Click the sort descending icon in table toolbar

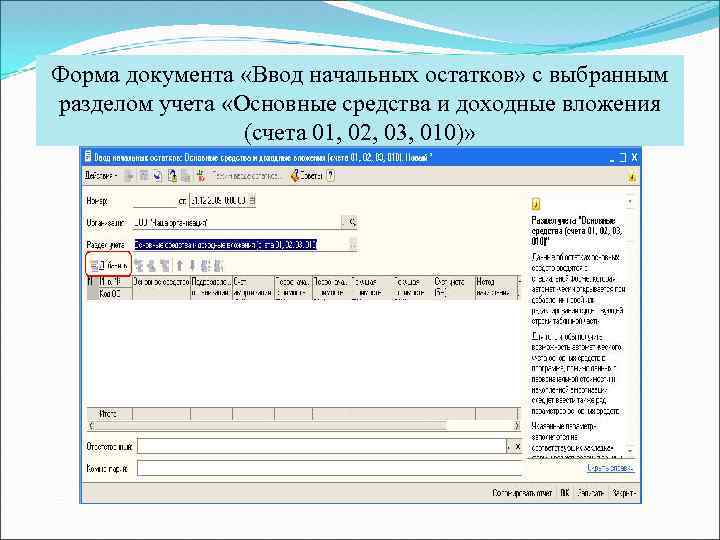tap(218, 265)
